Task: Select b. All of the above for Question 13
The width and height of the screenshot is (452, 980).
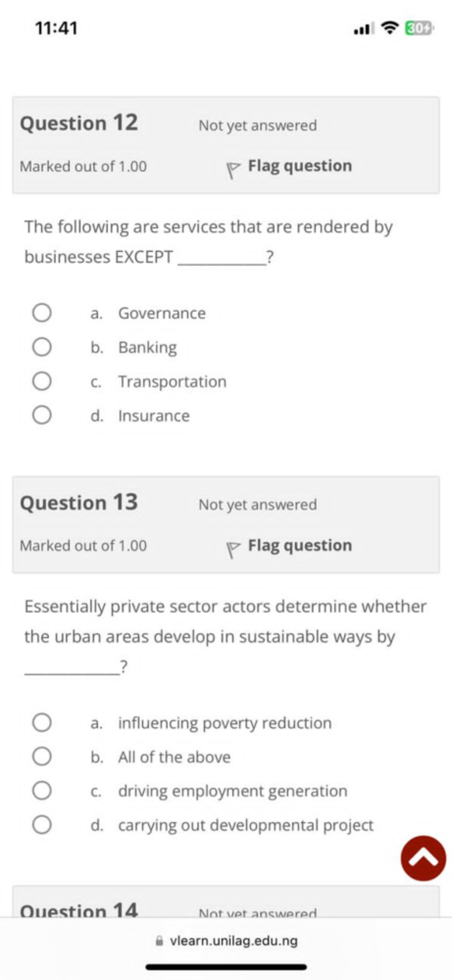Action: point(43,757)
